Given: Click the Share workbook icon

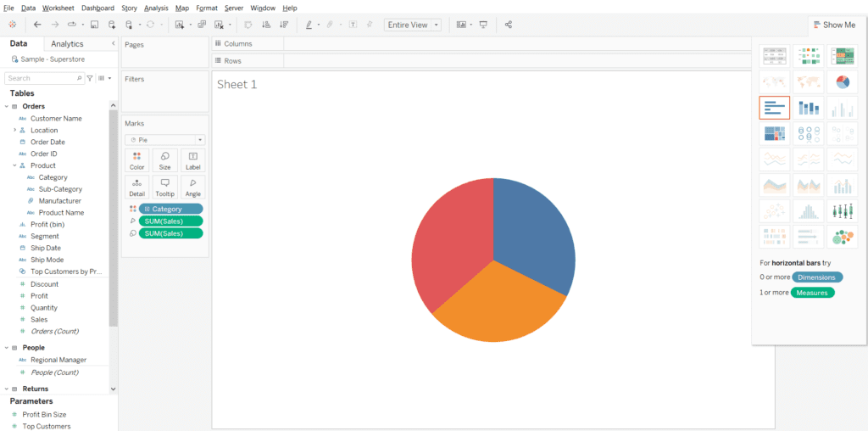Looking at the screenshot, I should point(509,25).
